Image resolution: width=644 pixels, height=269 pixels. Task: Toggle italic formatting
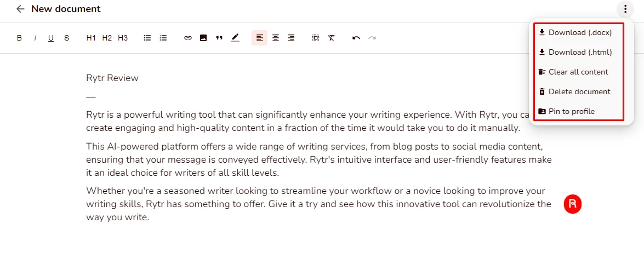[x=35, y=38]
